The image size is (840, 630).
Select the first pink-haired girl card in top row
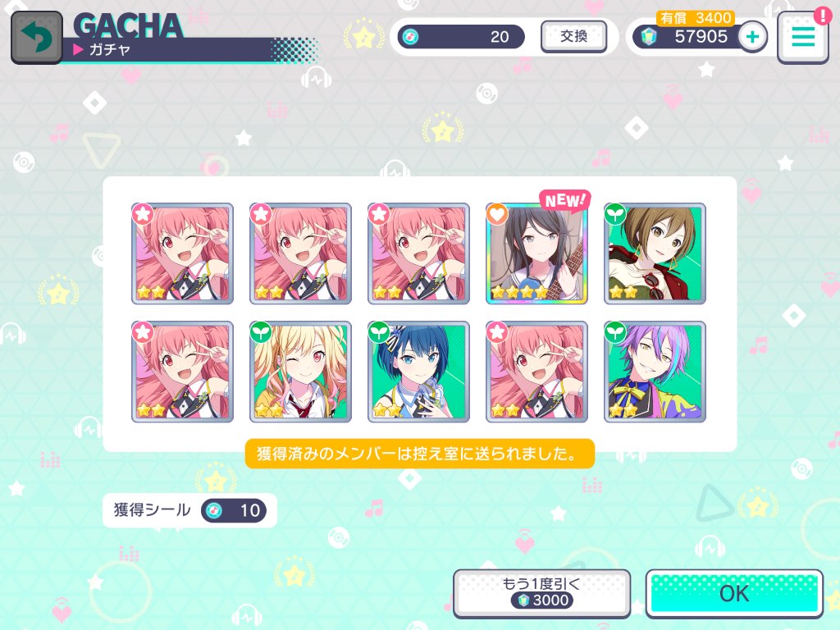coord(183,253)
